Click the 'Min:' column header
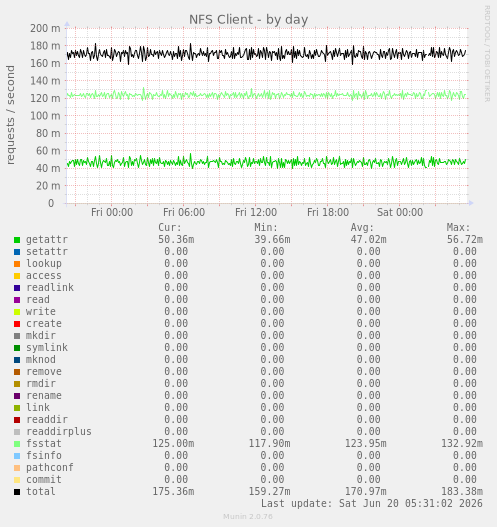Image resolution: width=497 pixels, height=527 pixels. click(266, 228)
